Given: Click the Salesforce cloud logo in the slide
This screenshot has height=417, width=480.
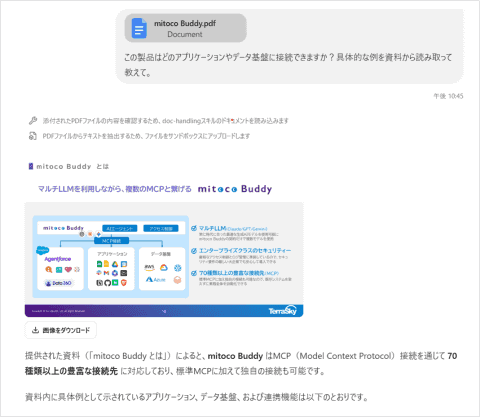Looking at the screenshot, I should click(43, 250).
